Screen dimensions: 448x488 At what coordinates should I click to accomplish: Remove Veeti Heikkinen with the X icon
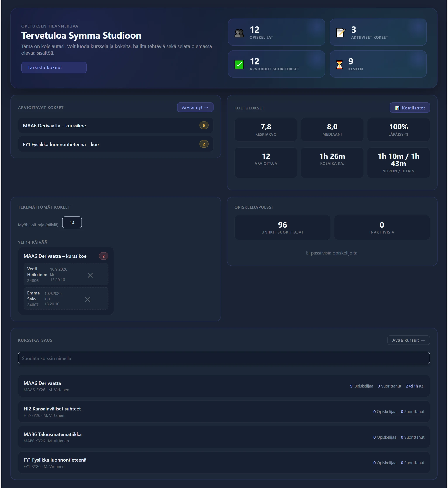(x=90, y=275)
